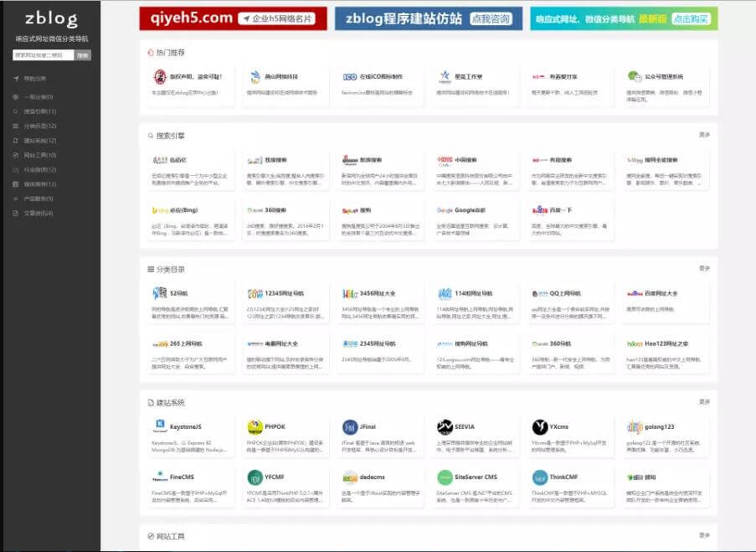Viewport: 756px width, 552px height.
Task: Select 分类目录(12) in the sidebar
Action: [39, 126]
